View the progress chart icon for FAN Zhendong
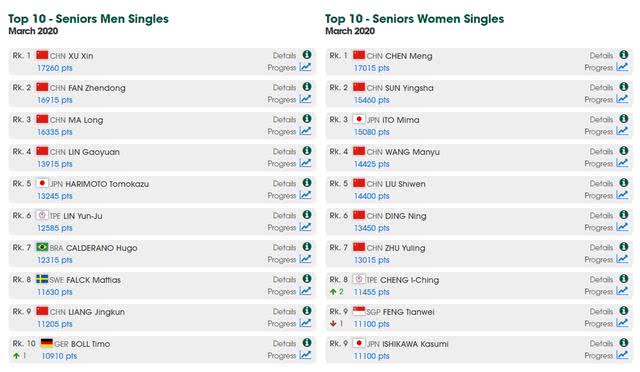The height and width of the screenshot is (372, 640). pyautogui.click(x=305, y=99)
